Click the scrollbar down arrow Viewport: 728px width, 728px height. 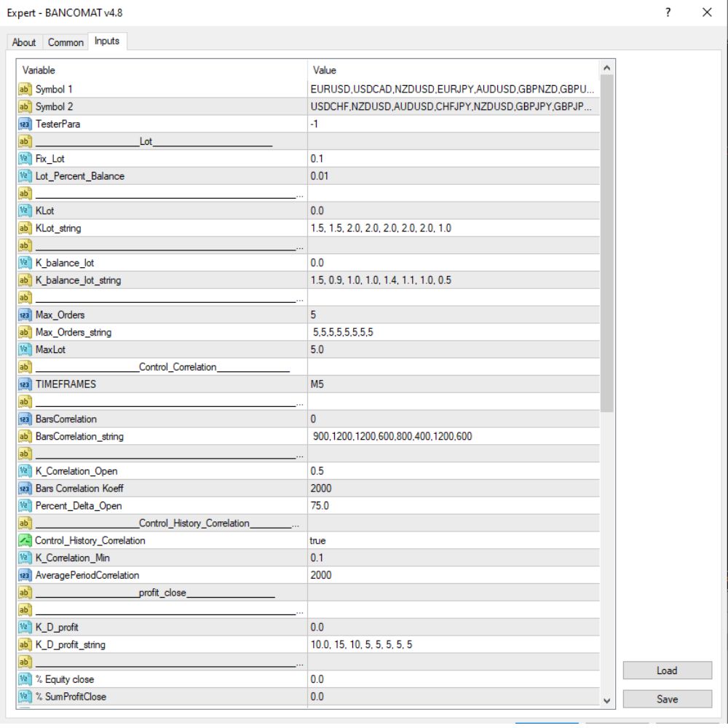click(x=606, y=700)
